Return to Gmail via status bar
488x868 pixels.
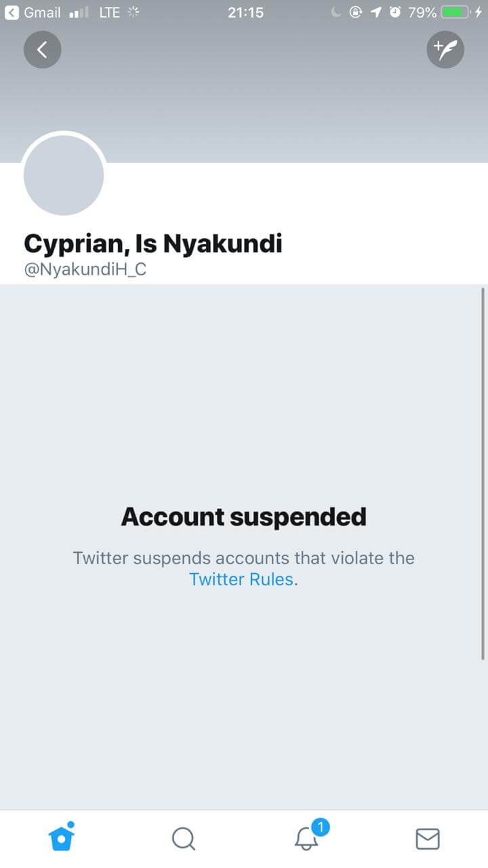(x=34, y=12)
